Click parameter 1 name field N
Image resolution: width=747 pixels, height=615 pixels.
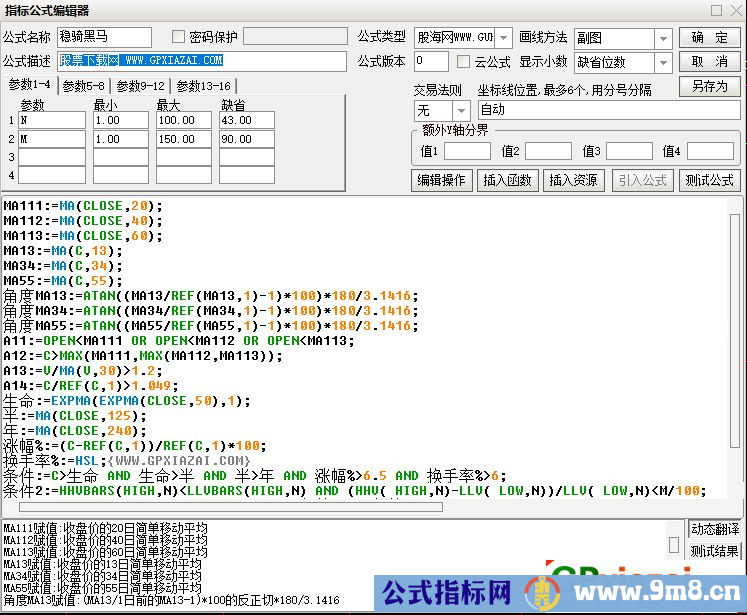coord(52,120)
